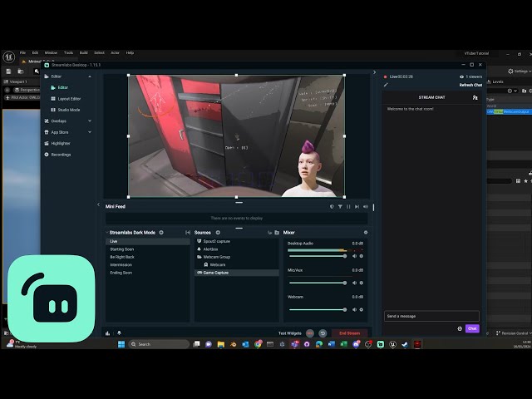Click the Unreal Editor Perspective view button

(27, 90)
